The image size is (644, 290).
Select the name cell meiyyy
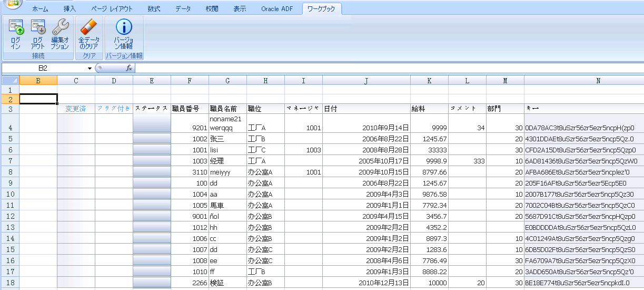pos(228,172)
